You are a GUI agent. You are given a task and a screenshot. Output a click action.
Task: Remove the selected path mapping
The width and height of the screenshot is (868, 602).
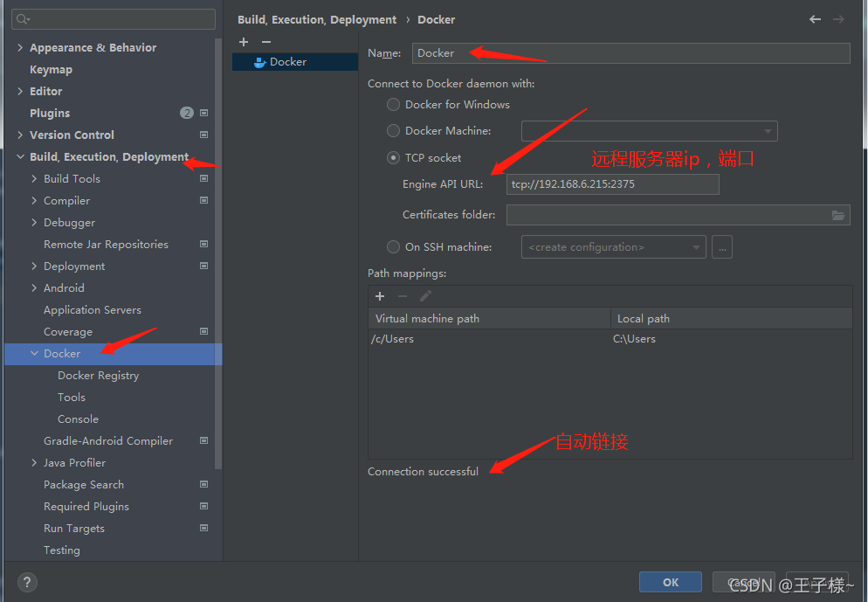pyautogui.click(x=403, y=296)
